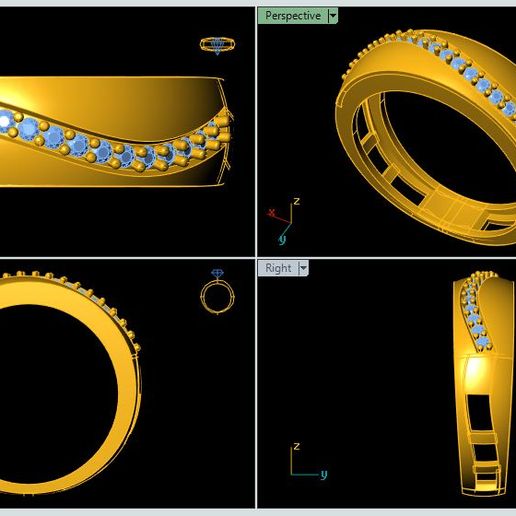Image resolution: width=516 pixels, height=516 pixels.
Task: Select the small top-view ring widget
Action: point(217,45)
